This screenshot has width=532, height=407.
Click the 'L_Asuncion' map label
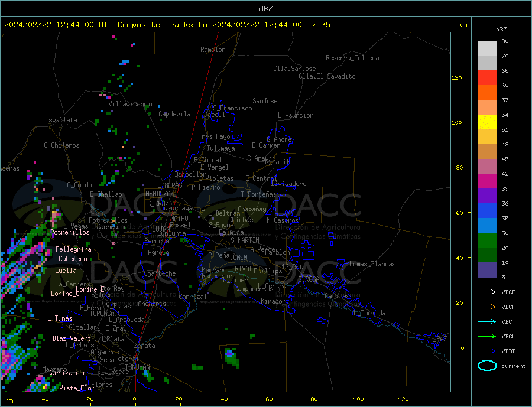pos(296,115)
